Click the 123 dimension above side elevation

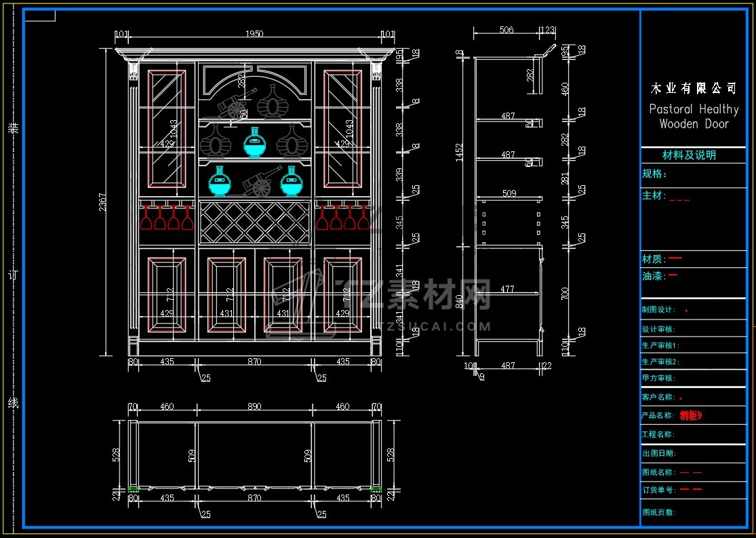pos(548,30)
